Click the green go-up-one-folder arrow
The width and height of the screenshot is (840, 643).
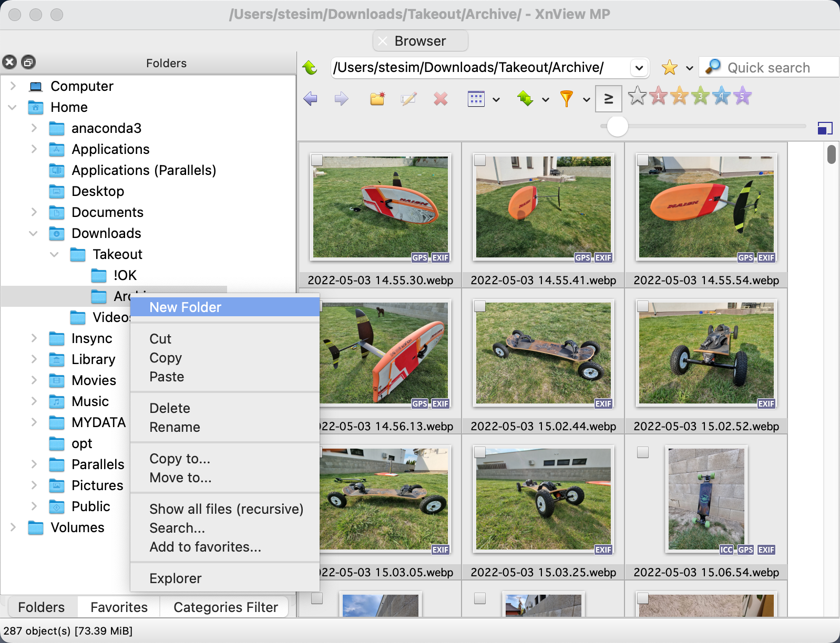pos(310,68)
